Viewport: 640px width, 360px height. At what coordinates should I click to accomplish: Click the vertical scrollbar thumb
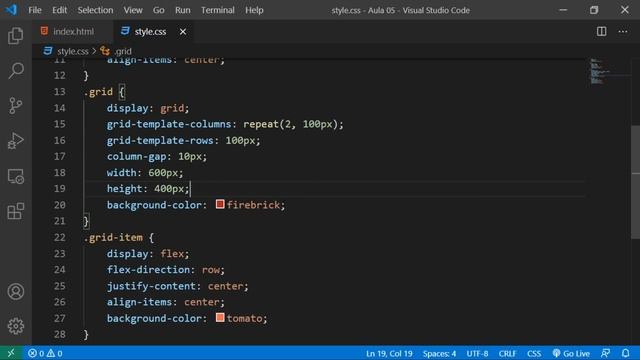point(635,182)
